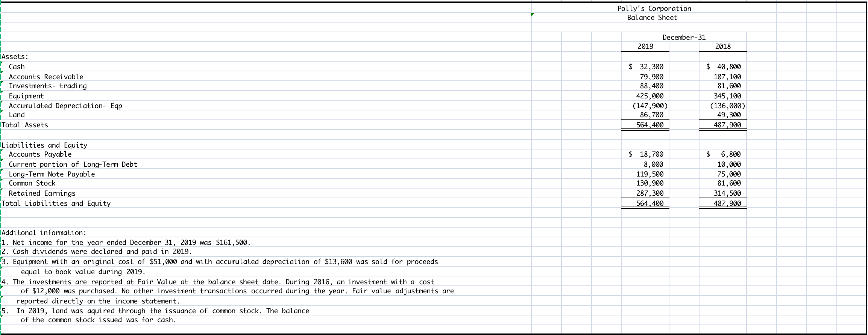868x335 pixels.
Task: Click the 345,100 equipment value
Action: pos(727,96)
